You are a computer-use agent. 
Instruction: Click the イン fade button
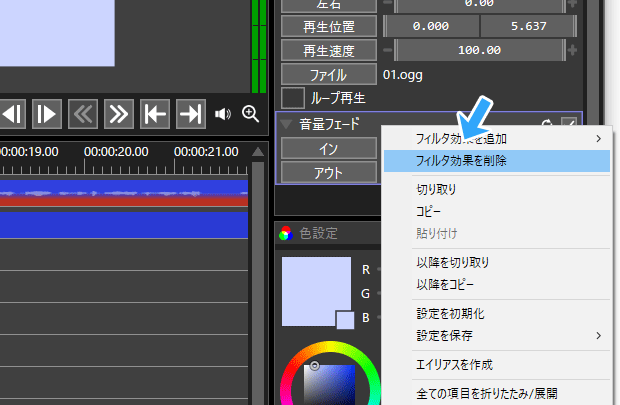(x=329, y=149)
